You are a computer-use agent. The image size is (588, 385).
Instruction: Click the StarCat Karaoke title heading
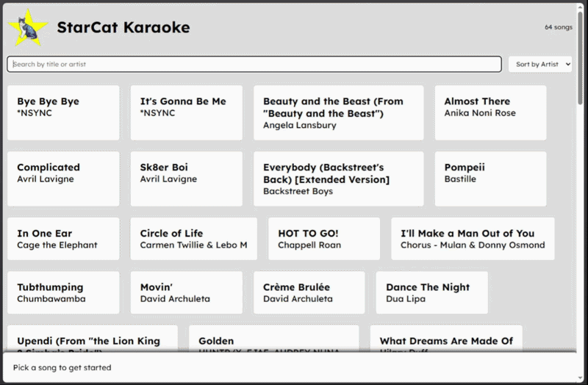coord(123,27)
